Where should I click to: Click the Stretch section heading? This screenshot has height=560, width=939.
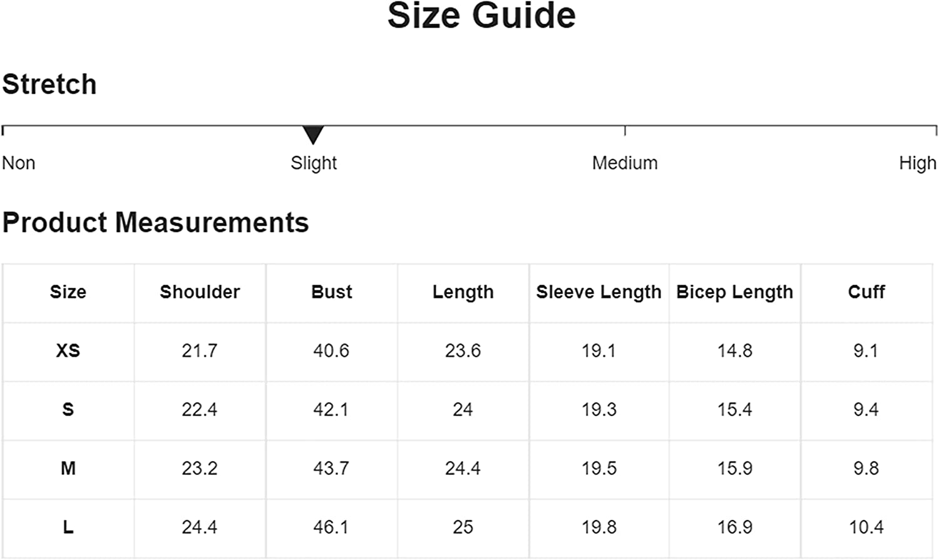coord(49,84)
